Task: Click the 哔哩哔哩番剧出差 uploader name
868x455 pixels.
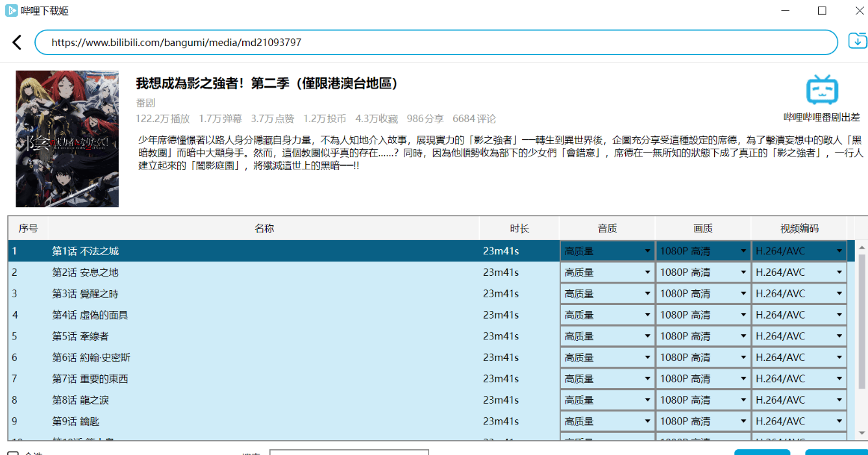Action: point(822,117)
